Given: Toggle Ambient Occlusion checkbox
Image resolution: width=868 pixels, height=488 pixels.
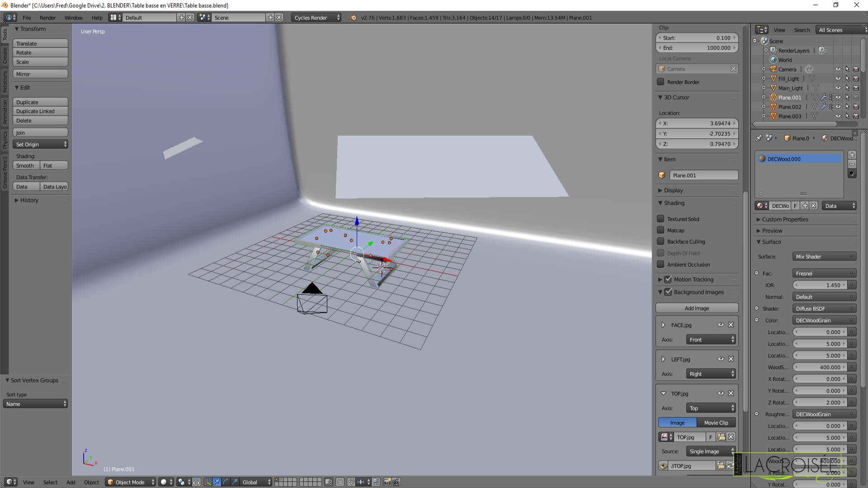Looking at the screenshot, I should coord(660,264).
